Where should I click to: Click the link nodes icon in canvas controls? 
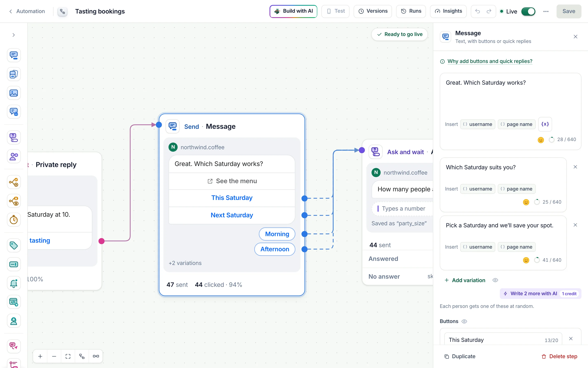tap(96, 356)
